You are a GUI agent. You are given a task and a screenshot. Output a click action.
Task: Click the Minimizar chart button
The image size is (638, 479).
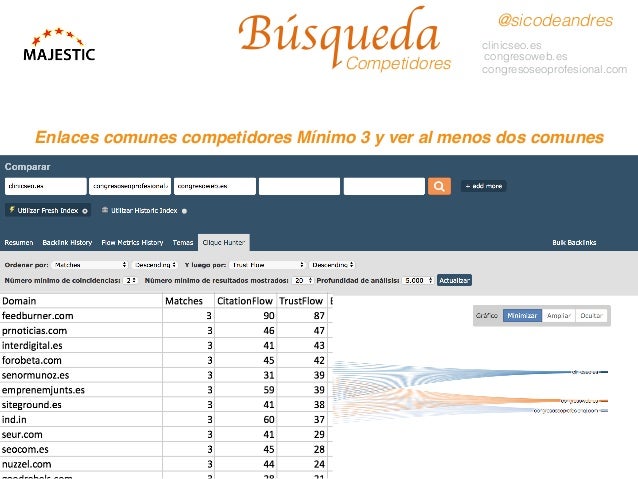point(522,315)
